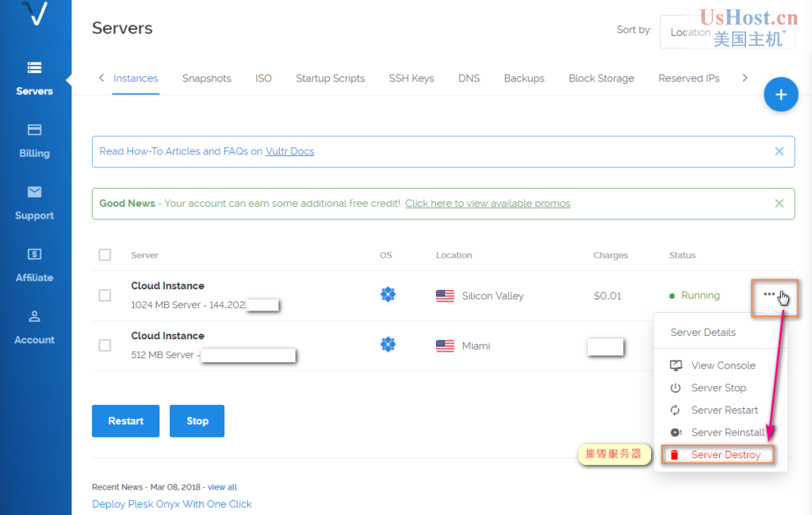Click the blue plus deploy button

780,94
